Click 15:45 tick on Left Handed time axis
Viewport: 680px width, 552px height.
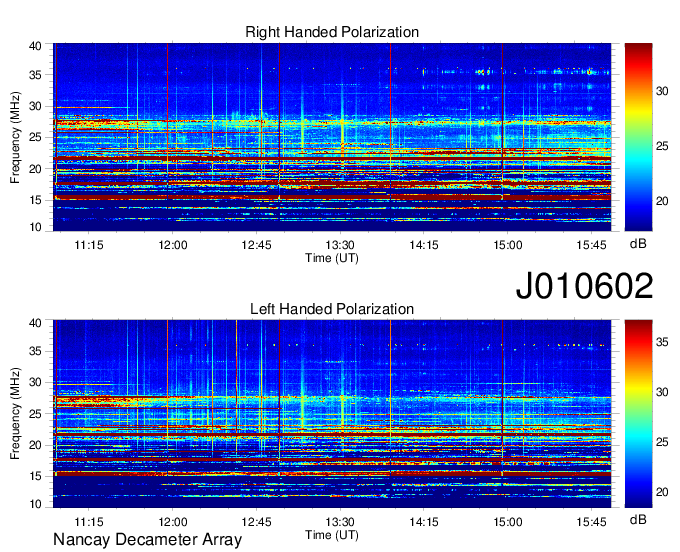point(591,522)
